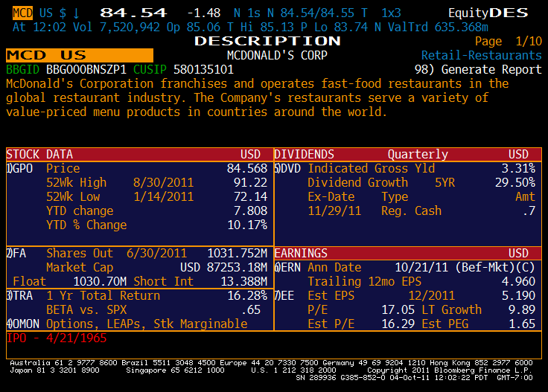Click the Retail-Restaurants industry link
The image size is (548, 392).
(x=482, y=55)
